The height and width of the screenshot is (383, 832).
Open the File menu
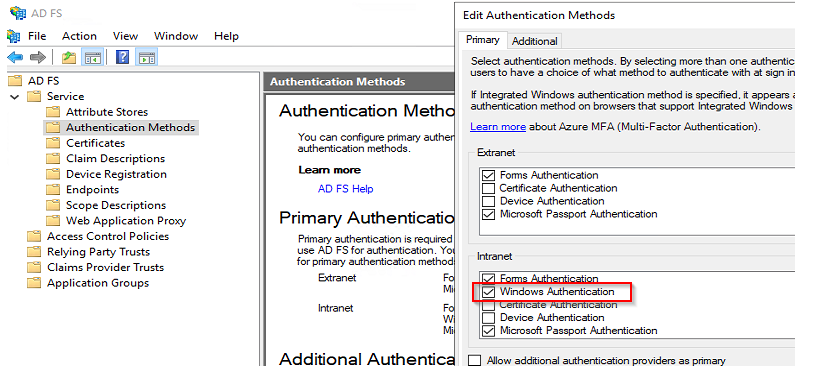pos(37,36)
